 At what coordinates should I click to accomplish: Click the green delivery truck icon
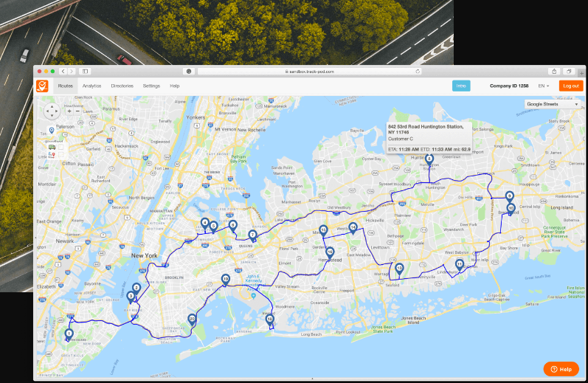pos(52,147)
